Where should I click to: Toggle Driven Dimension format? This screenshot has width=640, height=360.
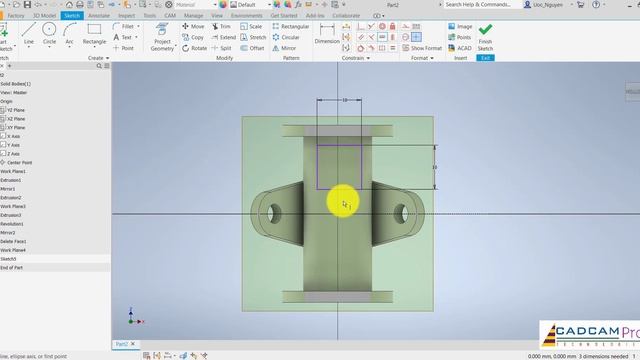[416, 27]
